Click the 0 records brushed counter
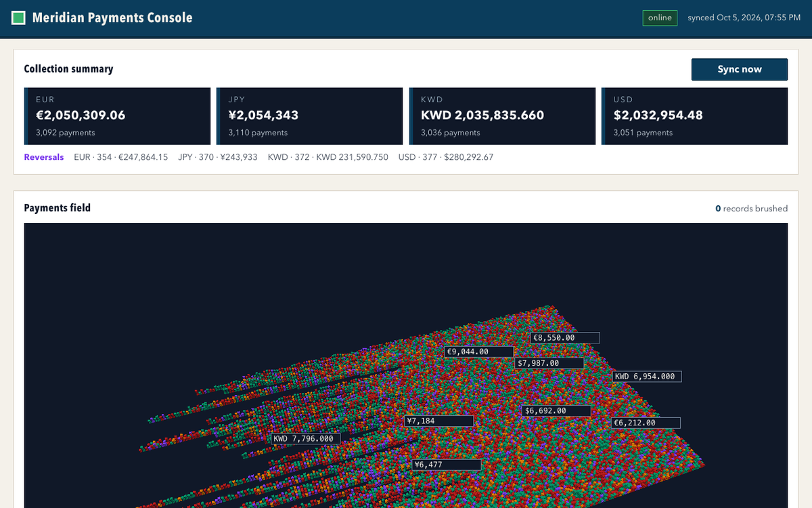Image resolution: width=812 pixels, height=508 pixels. click(x=751, y=209)
